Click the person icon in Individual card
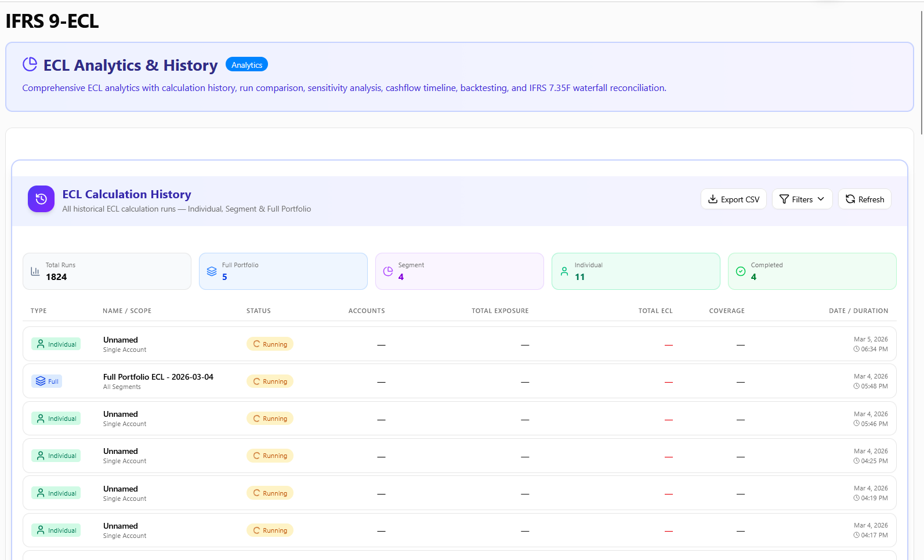The height and width of the screenshot is (560, 924). coord(564,271)
